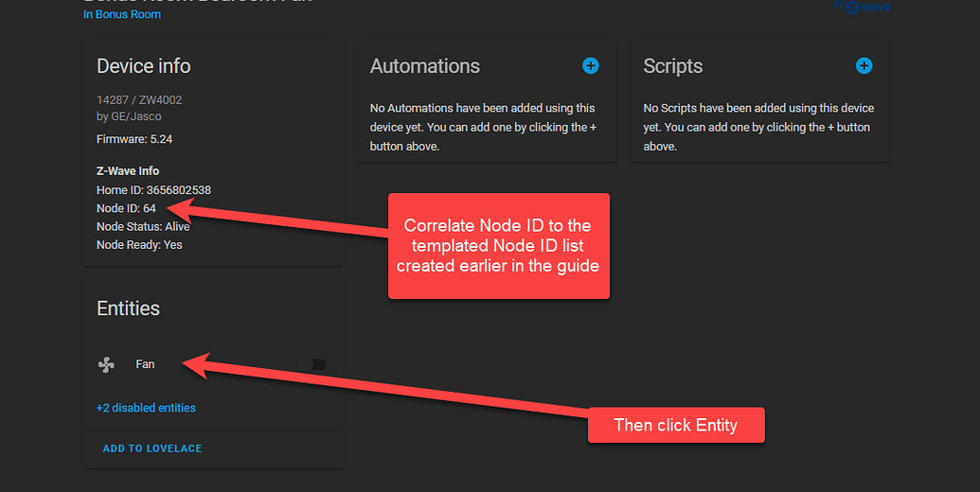Select the Fan entity row
Image resolution: width=980 pixels, height=492 pixels.
click(x=213, y=364)
